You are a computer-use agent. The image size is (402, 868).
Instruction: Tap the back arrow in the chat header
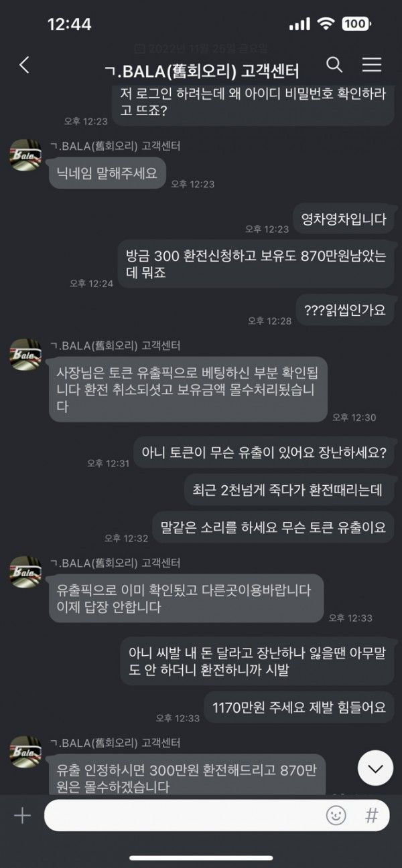25,65
